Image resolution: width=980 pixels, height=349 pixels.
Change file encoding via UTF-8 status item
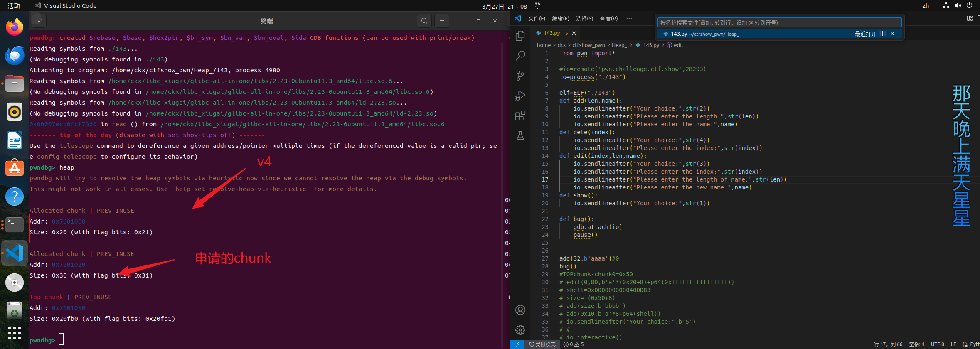coord(938,344)
